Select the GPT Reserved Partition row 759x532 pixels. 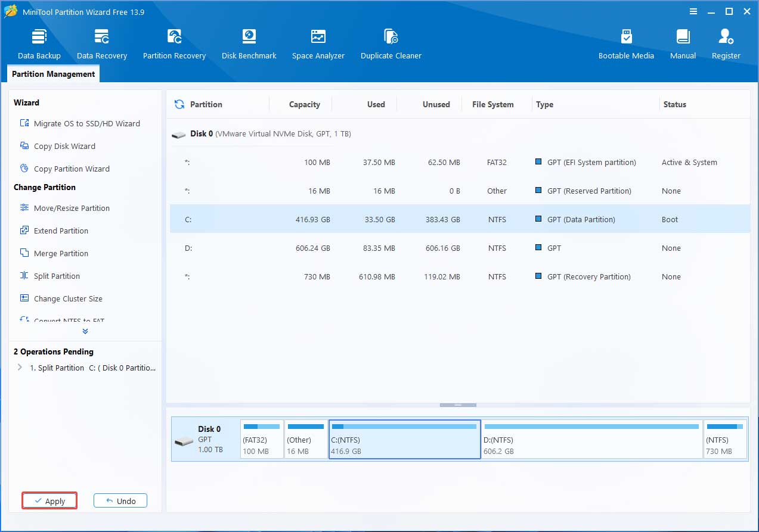(x=460, y=191)
